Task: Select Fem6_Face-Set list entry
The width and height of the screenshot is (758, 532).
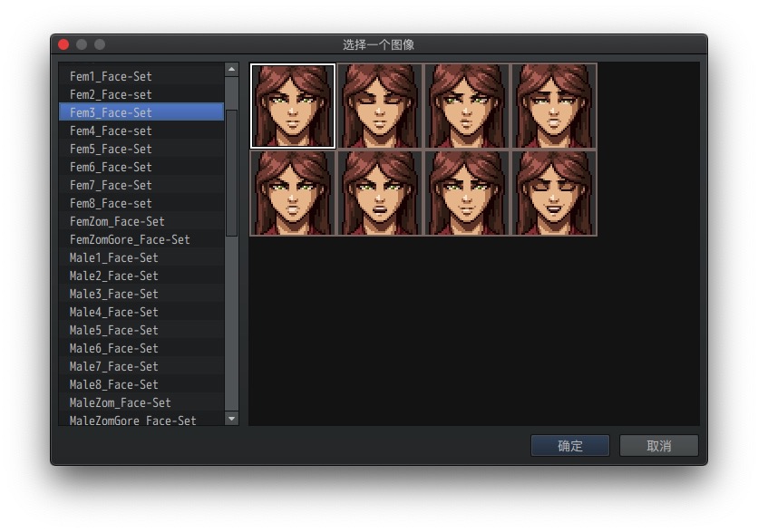Action: pos(141,167)
